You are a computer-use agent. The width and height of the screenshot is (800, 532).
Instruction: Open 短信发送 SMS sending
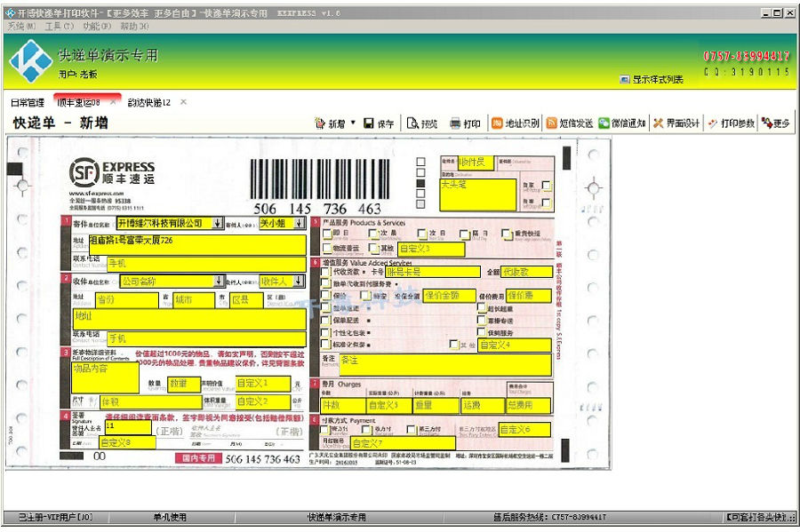pyautogui.click(x=570, y=123)
